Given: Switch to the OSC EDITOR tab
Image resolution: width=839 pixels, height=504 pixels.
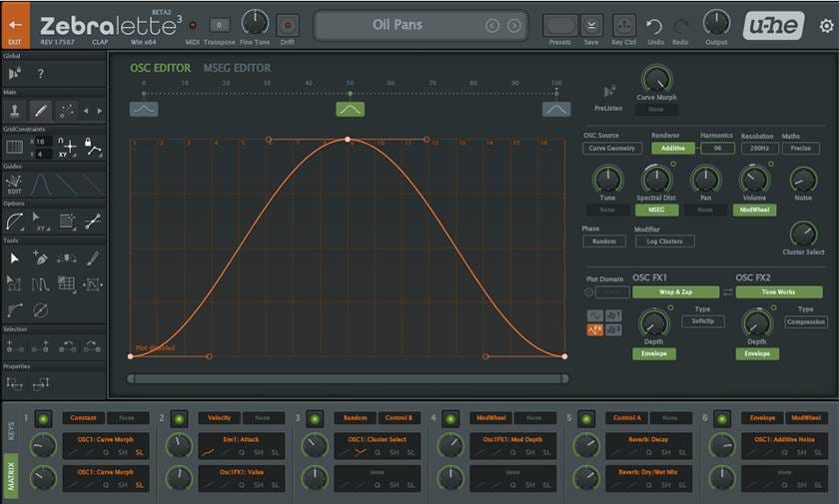Looking at the screenshot, I should pyautogui.click(x=160, y=68).
